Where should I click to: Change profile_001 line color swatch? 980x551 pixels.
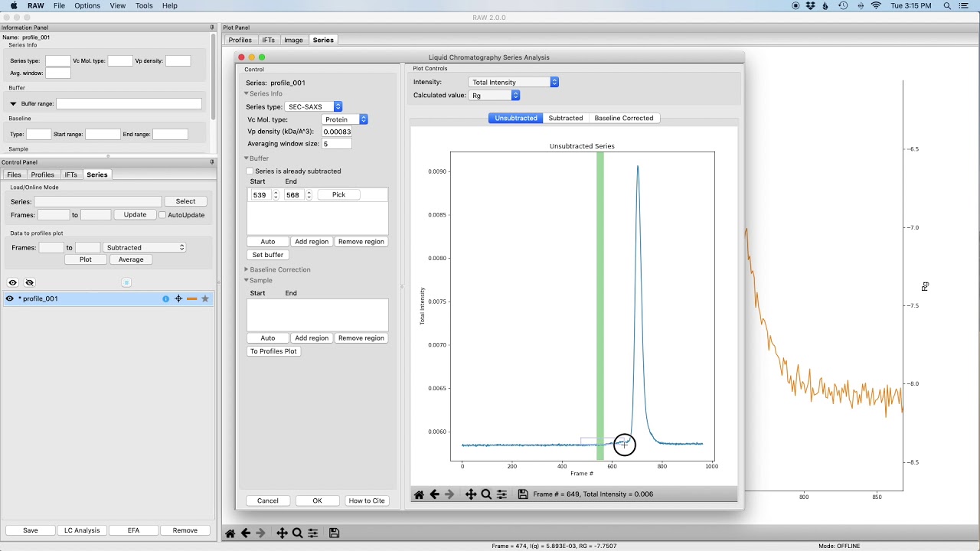pos(191,299)
